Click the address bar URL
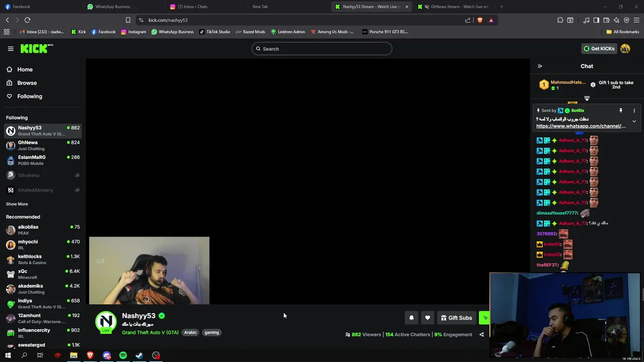644x362 pixels. click(x=168, y=20)
